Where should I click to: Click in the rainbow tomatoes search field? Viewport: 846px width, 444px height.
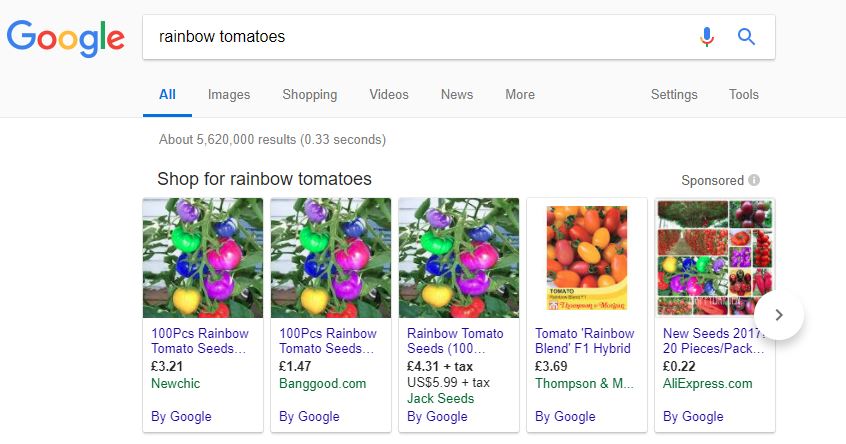click(421, 37)
